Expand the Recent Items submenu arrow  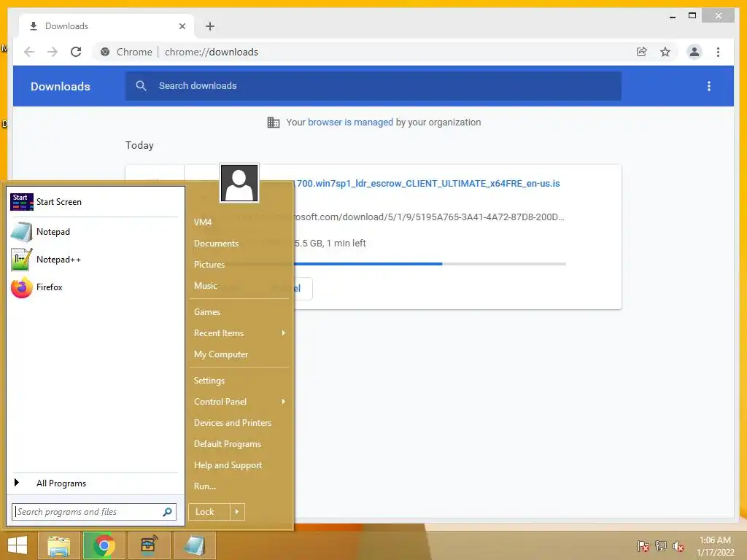point(284,332)
